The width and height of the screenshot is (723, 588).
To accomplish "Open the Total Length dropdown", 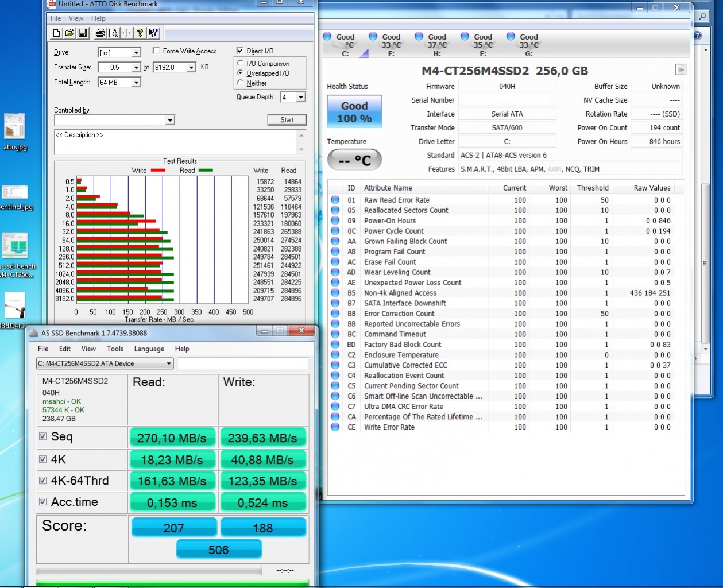I will [136, 83].
